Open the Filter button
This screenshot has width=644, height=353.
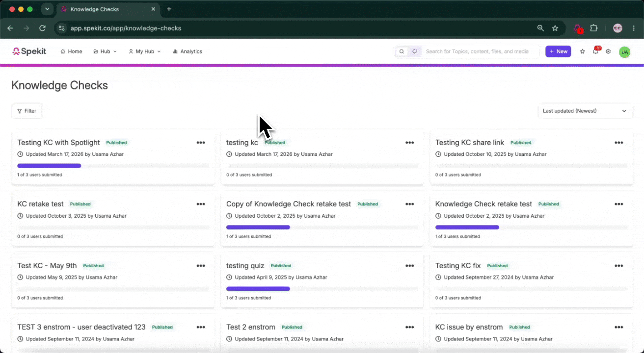pyautogui.click(x=27, y=111)
